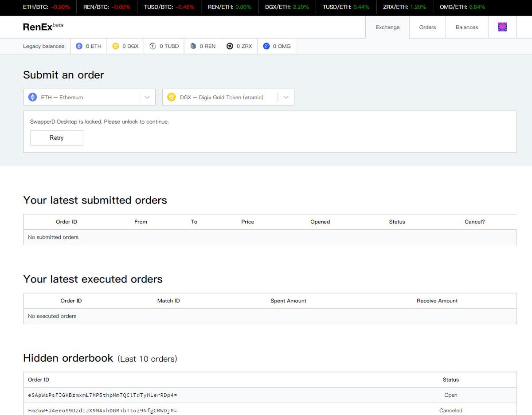The image size is (532, 415).
Task: Click the 0 OMG legacy balance text
Action: (282, 46)
